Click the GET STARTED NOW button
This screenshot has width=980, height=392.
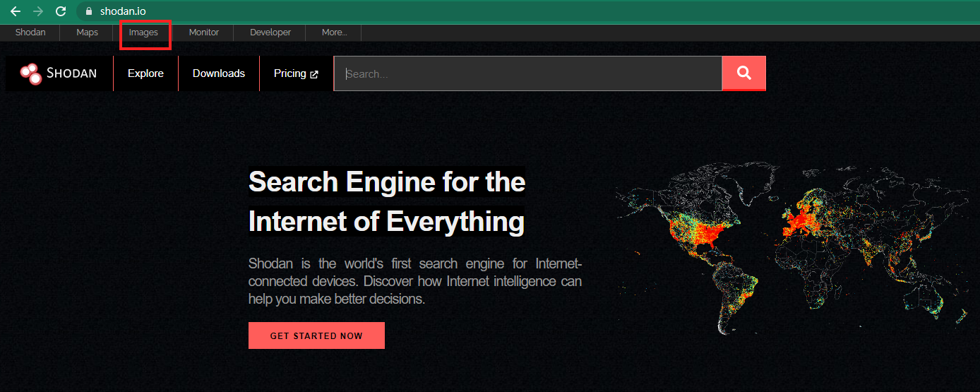(316, 335)
